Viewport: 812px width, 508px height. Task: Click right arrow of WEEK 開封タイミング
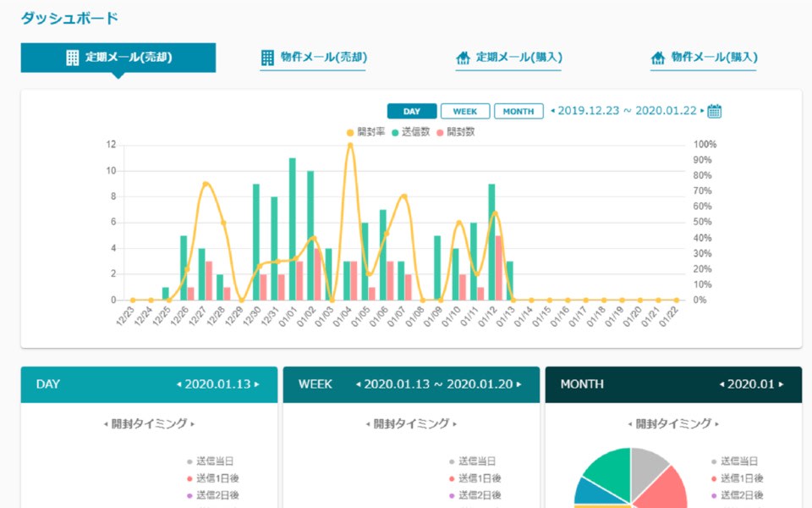pyautogui.click(x=455, y=424)
